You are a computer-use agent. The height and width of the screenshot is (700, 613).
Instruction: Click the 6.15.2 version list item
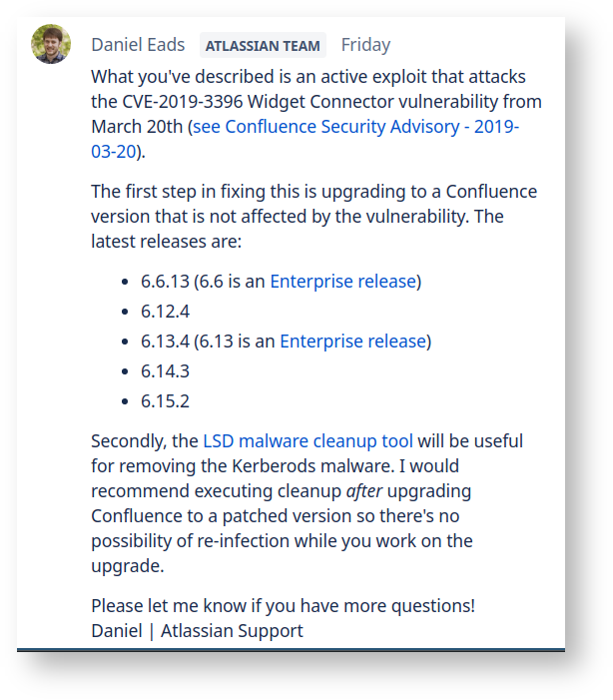click(x=165, y=401)
